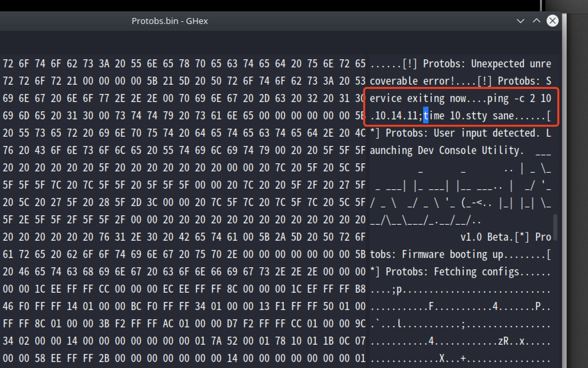Click hex byte '21' in the row starting 72 72 6F 72
The height and width of the screenshot is (368, 588).
coord(72,81)
